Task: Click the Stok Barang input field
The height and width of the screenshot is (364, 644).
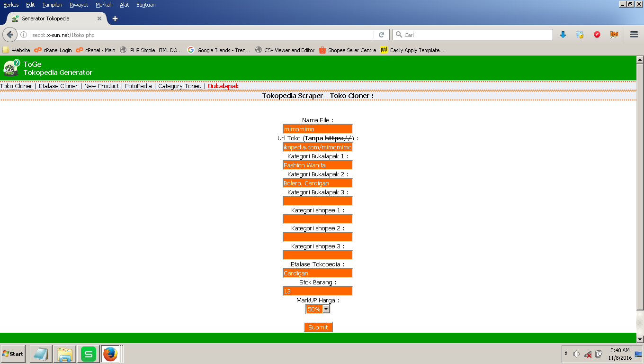Action: point(318,291)
